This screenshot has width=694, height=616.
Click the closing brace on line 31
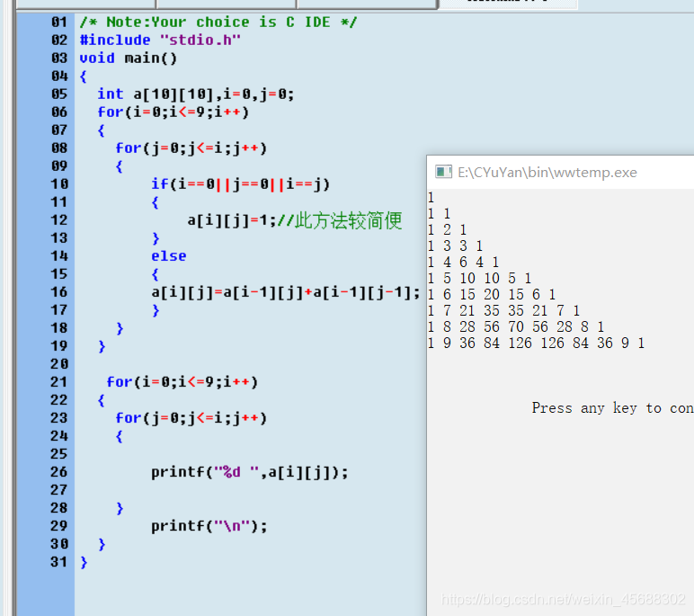(x=85, y=562)
